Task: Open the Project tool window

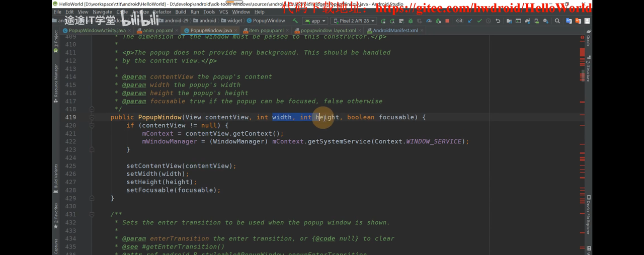Action: [56, 41]
